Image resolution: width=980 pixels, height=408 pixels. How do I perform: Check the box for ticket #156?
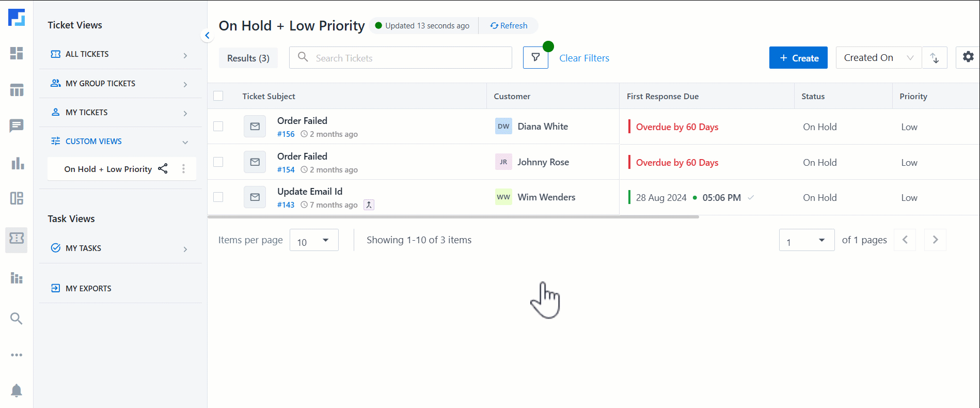(x=218, y=127)
